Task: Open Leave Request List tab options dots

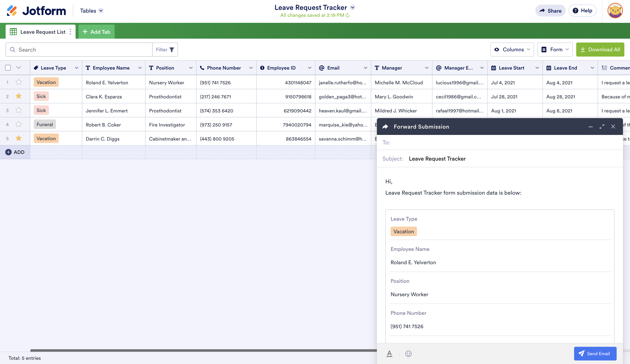Action: coord(70,32)
